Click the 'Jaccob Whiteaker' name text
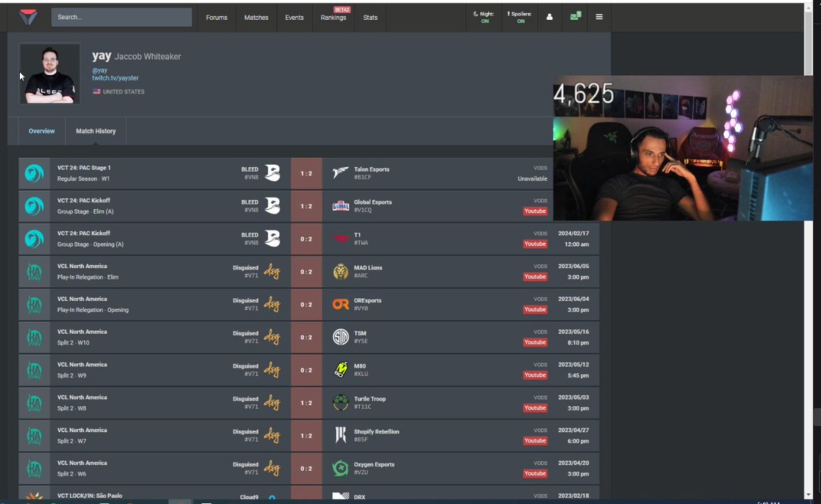The width and height of the screenshot is (821, 504). tap(148, 57)
